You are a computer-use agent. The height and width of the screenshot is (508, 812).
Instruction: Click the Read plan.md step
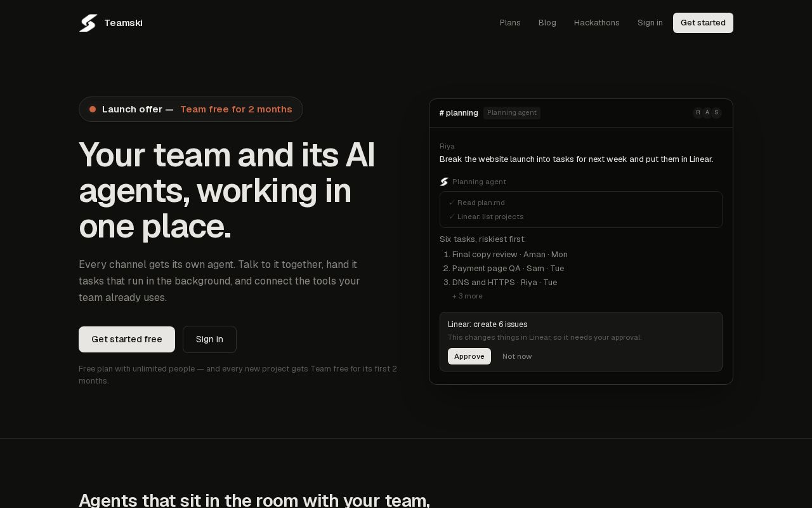pos(481,203)
